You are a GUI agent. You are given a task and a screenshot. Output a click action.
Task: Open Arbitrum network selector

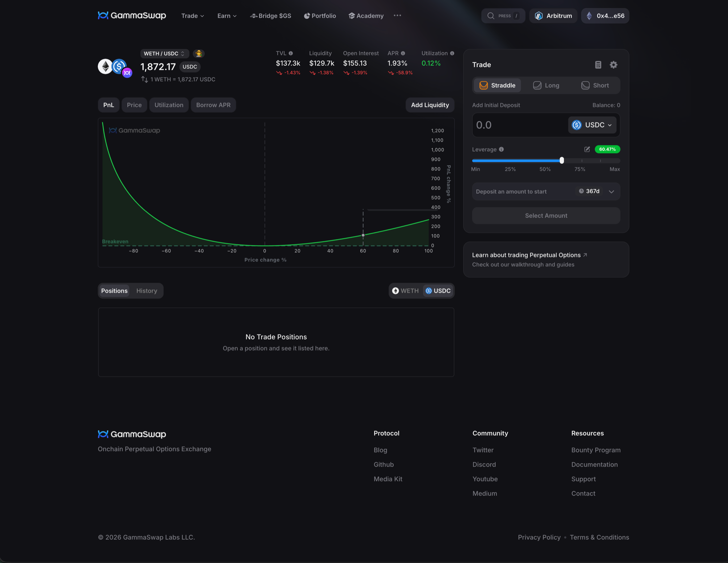(x=553, y=16)
